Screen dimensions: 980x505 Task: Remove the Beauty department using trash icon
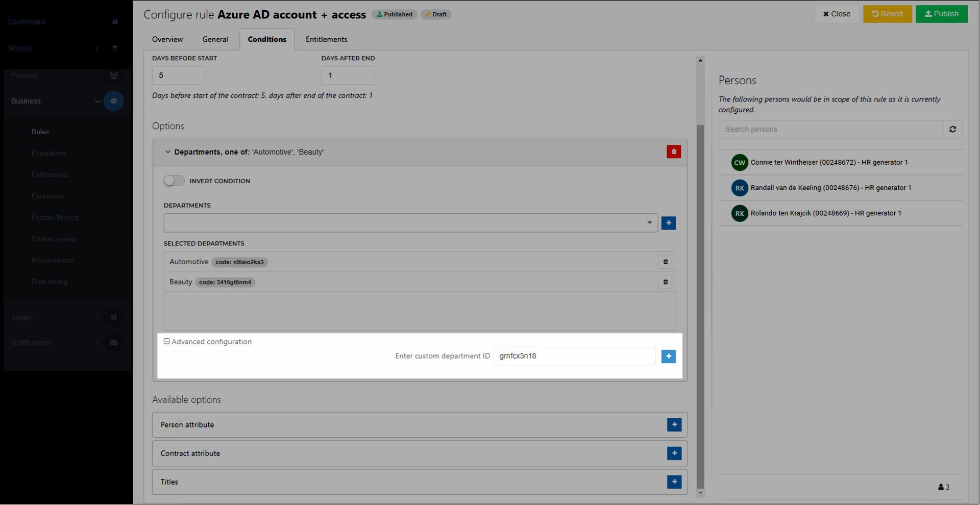pyautogui.click(x=665, y=282)
